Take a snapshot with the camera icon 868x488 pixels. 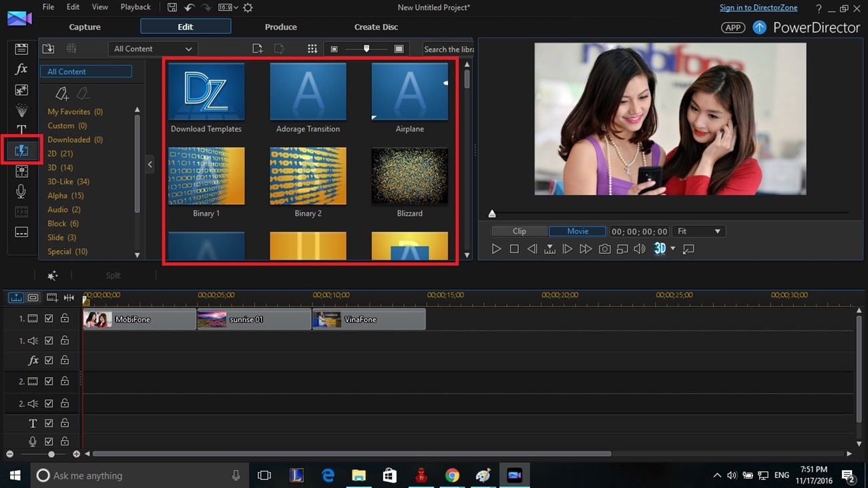tap(604, 248)
